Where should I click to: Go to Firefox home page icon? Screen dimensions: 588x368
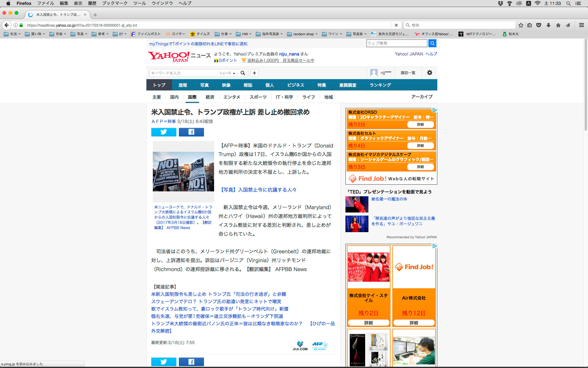point(558,25)
